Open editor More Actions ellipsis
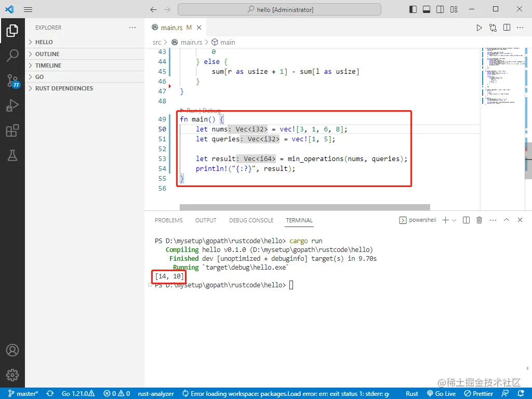Viewport: 532px width, 399px height. [520, 28]
